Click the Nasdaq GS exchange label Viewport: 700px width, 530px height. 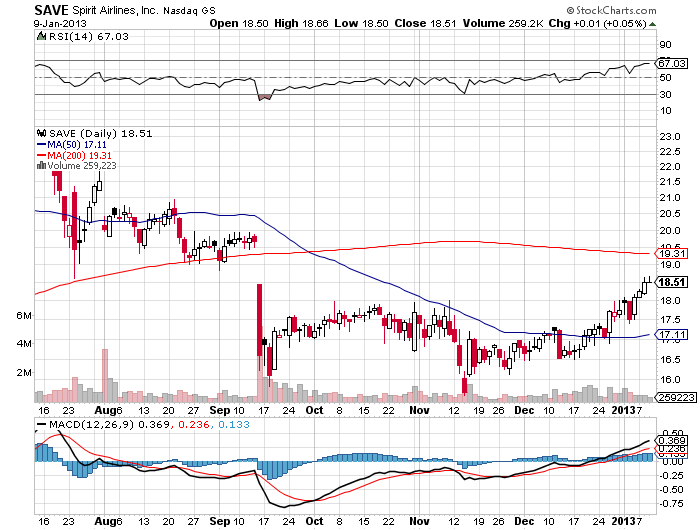(189, 11)
